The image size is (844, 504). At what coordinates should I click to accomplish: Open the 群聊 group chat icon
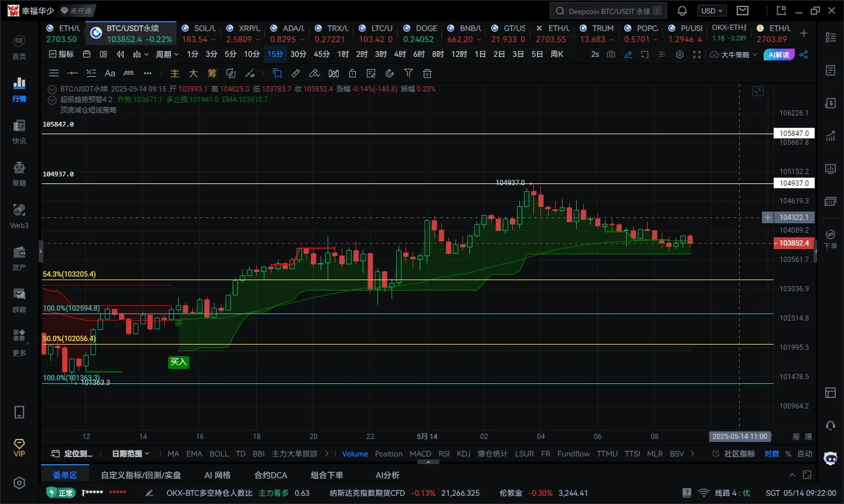point(19,301)
